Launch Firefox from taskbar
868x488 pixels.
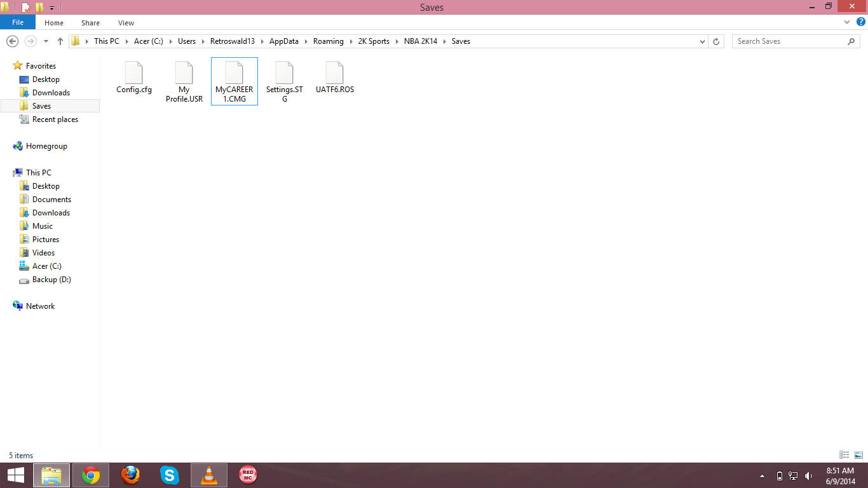(x=130, y=475)
